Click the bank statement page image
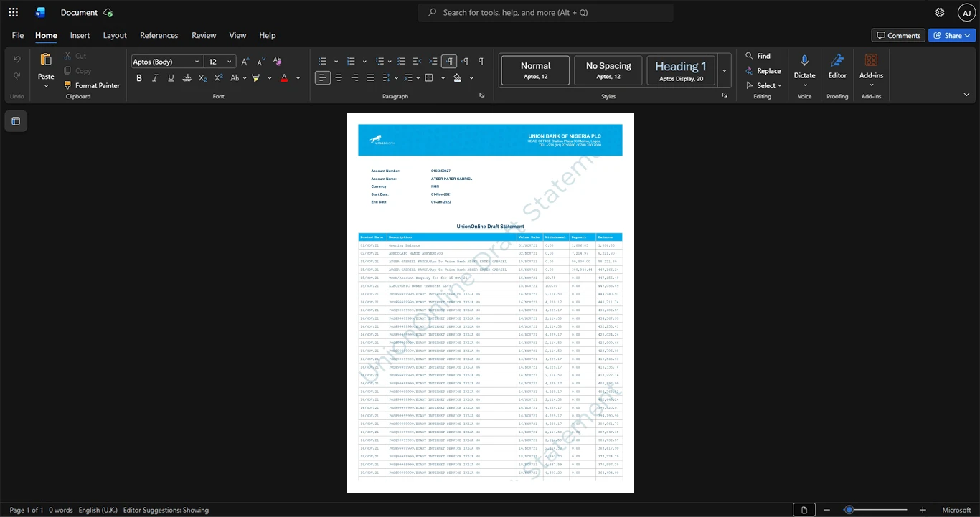Viewport: 980px width, 517px height. tap(490, 303)
